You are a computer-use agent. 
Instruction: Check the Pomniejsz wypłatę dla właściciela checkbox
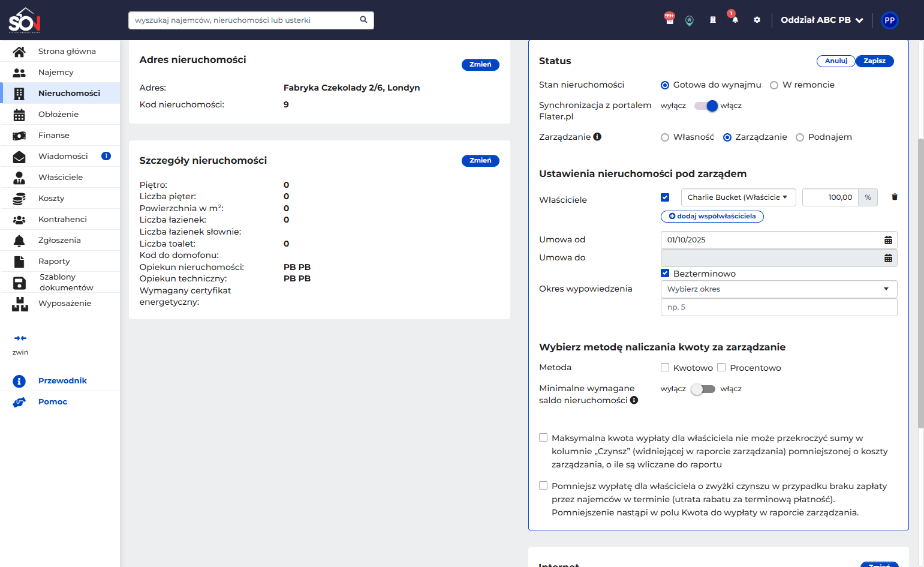(543, 485)
